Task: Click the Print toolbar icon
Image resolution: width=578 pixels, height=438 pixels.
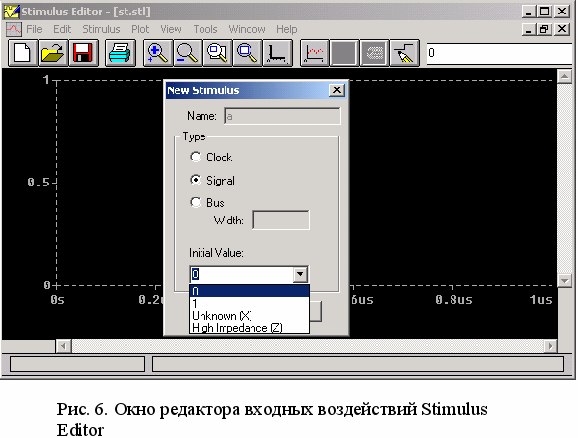Action: click(x=120, y=53)
